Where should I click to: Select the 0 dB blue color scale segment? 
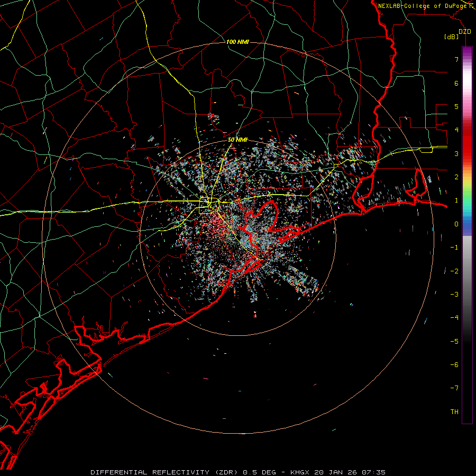pyautogui.click(x=467, y=224)
